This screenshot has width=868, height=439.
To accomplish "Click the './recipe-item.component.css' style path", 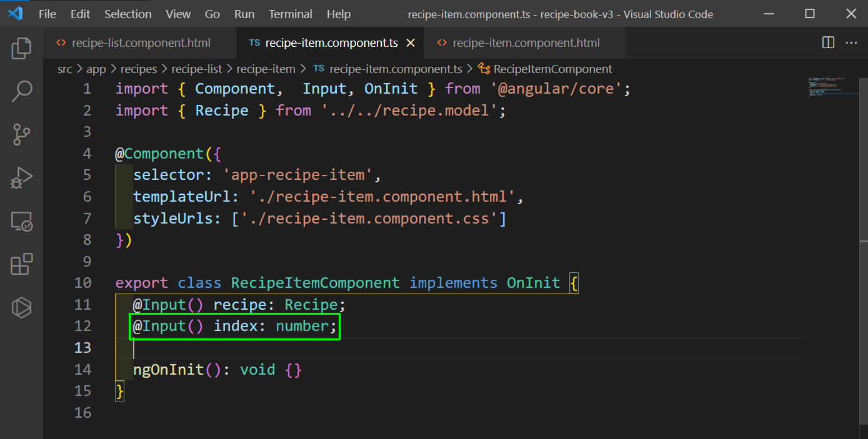I will click(369, 219).
